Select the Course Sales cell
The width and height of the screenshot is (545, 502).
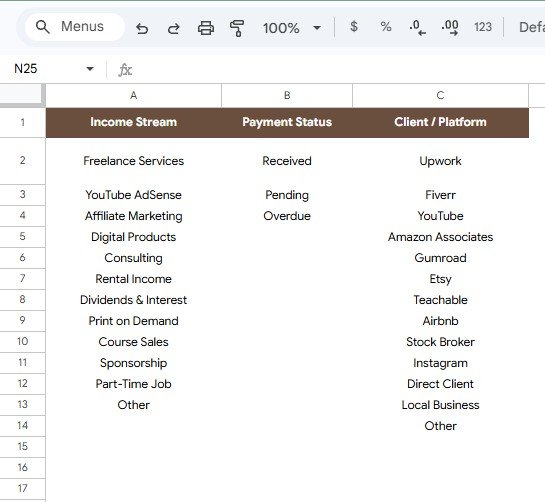[x=133, y=342]
